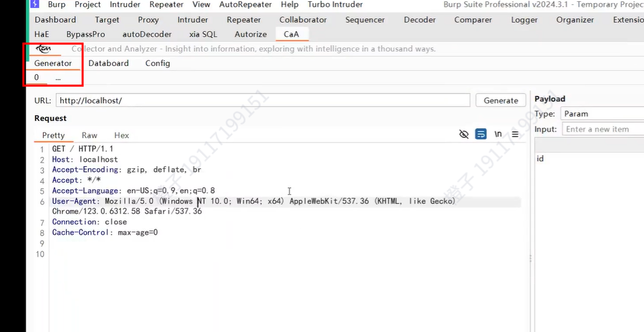Switch to the Proxy tab
644x332 pixels.
click(148, 20)
